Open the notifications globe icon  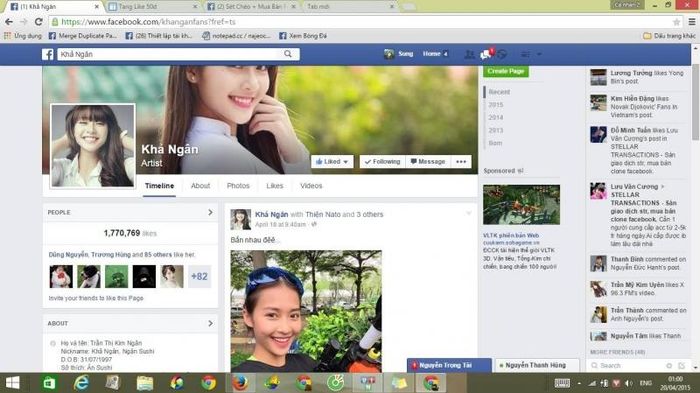(x=502, y=54)
